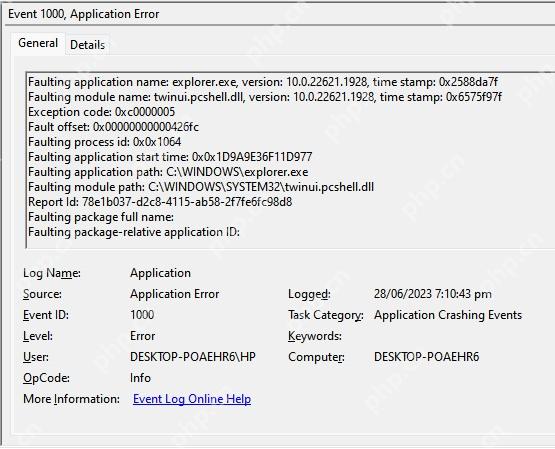Image resolution: width=555 pixels, height=449 pixels.
Task: Select the Fault offset line
Action: click(x=113, y=127)
